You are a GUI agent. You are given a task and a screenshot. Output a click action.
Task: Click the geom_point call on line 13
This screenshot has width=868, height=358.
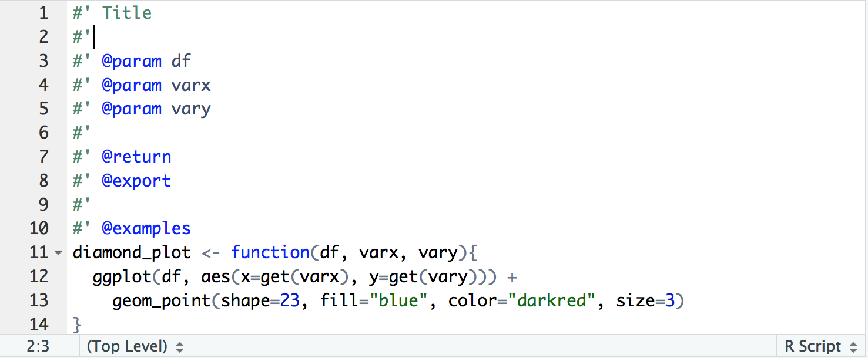(161, 300)
